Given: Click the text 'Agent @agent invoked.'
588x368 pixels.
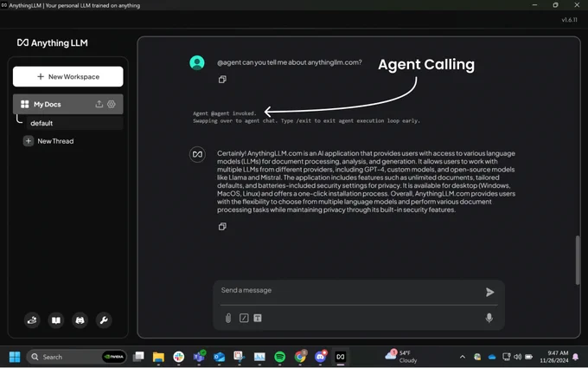Looking at the screenshot, I should [224, 113].
